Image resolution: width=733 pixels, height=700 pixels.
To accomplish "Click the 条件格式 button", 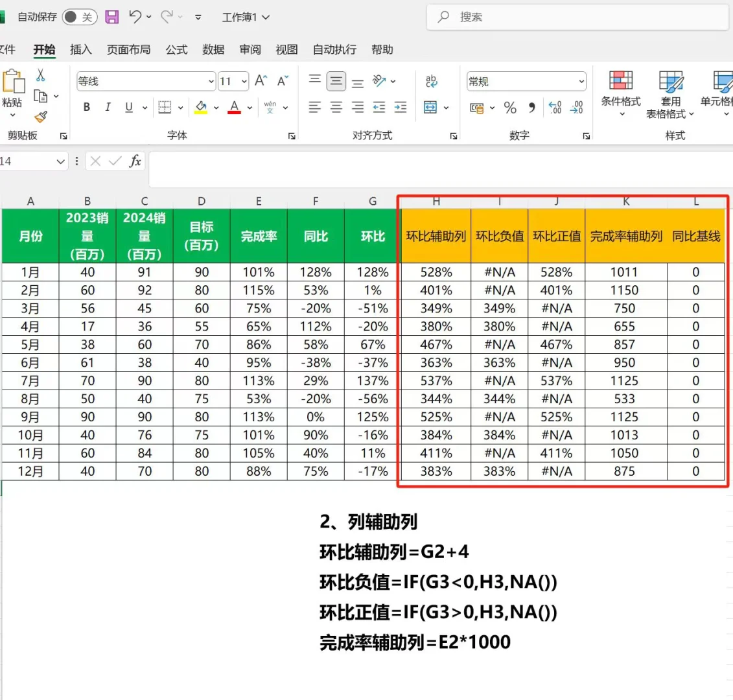I will [621, 94].
